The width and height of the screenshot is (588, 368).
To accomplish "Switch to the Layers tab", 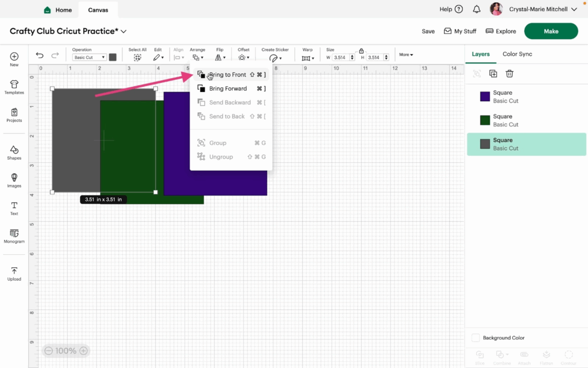I will (x=481, y=54).
